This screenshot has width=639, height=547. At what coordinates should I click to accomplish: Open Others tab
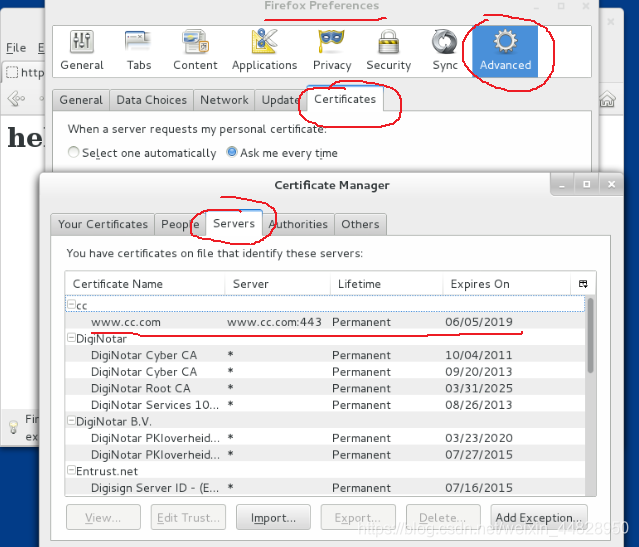pos(360,224)
